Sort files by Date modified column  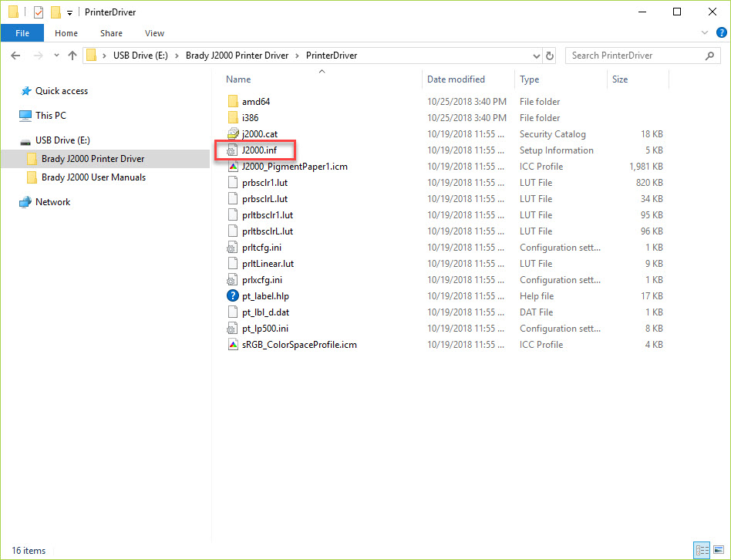point(456,79)
